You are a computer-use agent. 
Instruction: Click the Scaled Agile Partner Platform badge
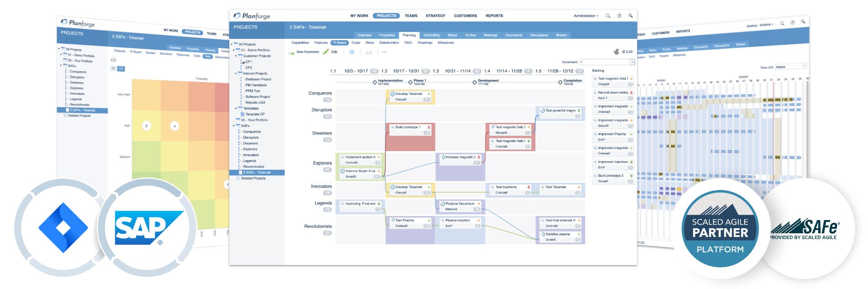click(720, 228)
